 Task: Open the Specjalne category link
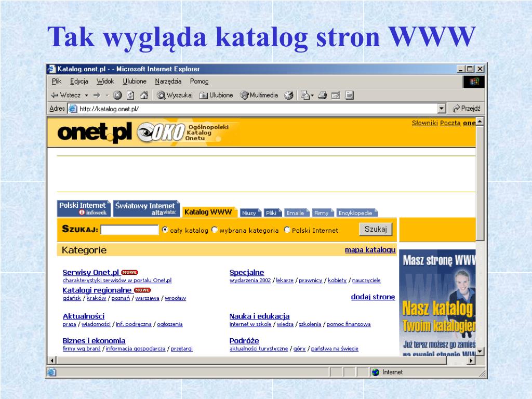pos(247,272)
